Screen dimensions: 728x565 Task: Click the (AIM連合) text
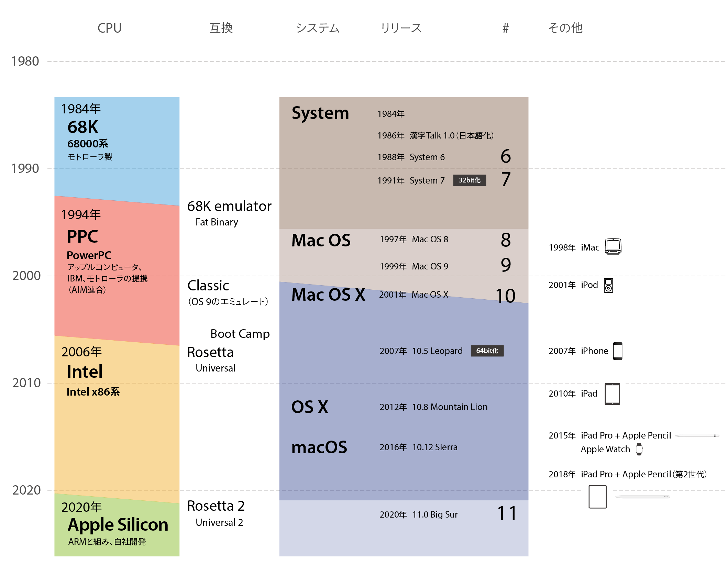click(x=87, y=290)
